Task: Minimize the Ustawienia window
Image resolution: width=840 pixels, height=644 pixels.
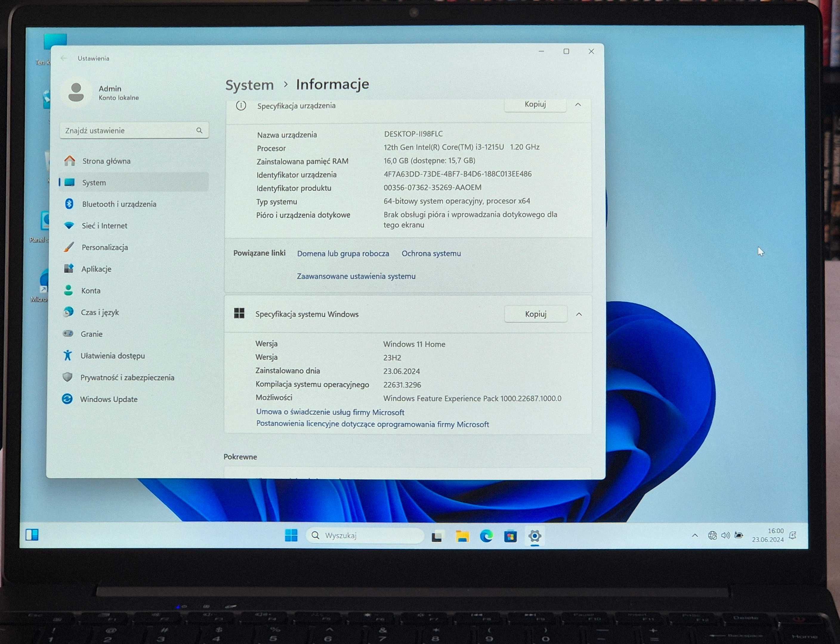Action: point(541,51)
